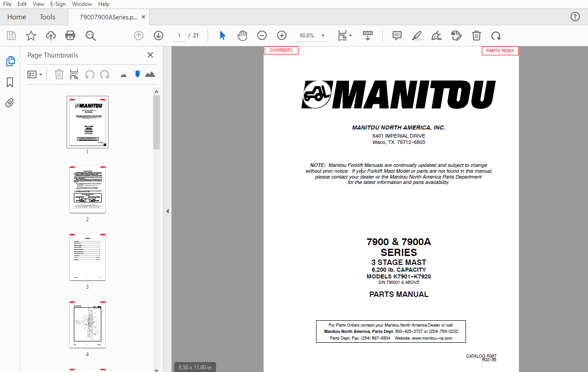The image size is (588, 372).
Task: Enlarge thumbnail size with large mountain icon
Action: pos(150,74)
